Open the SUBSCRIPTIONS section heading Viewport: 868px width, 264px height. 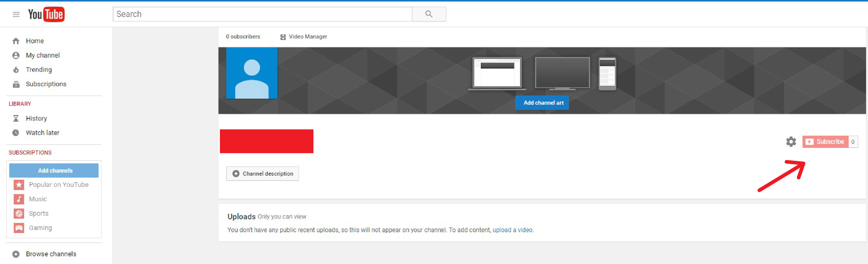(x=30, y=153)
